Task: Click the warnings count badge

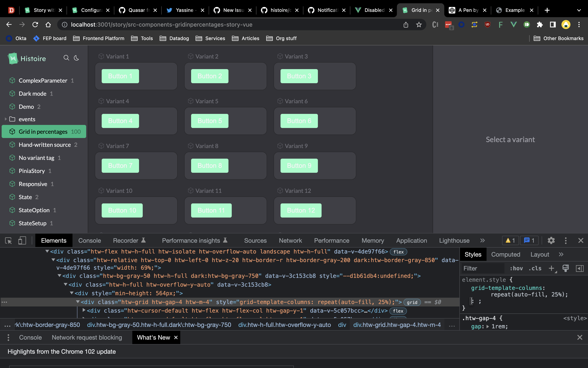Action: (x=510, y=241)
